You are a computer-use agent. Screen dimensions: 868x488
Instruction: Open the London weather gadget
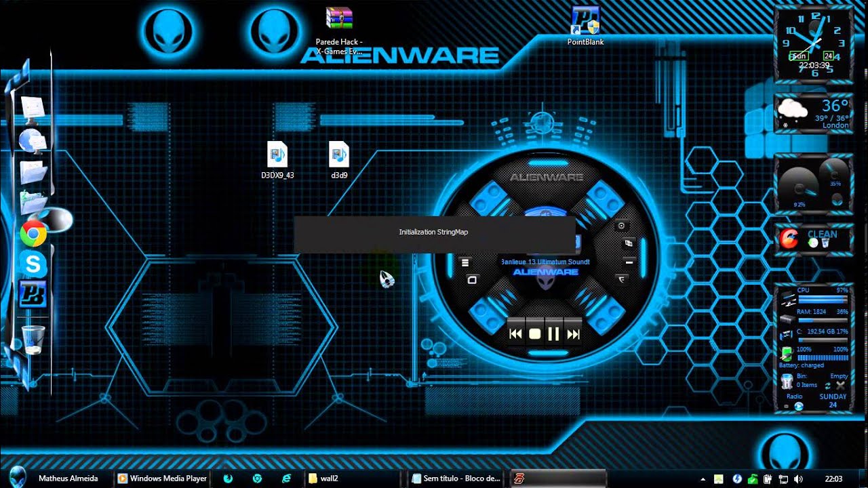coord(814,115)
